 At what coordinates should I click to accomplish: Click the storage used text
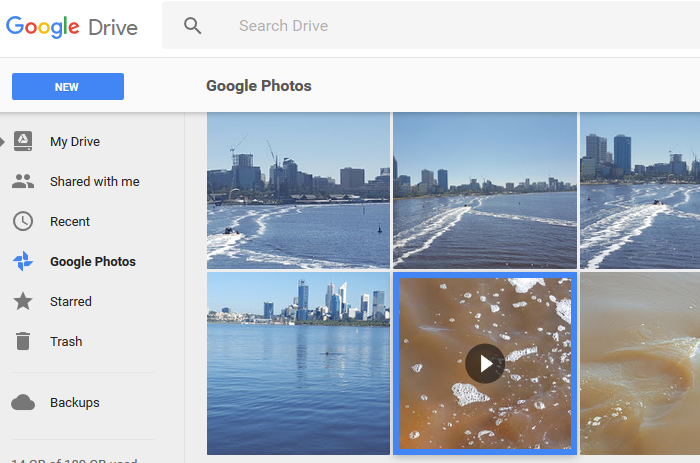point(75,460)
